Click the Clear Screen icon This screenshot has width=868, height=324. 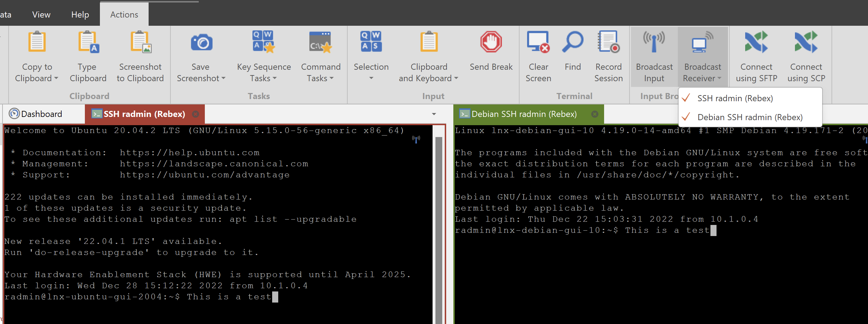(x=538, y=43)
